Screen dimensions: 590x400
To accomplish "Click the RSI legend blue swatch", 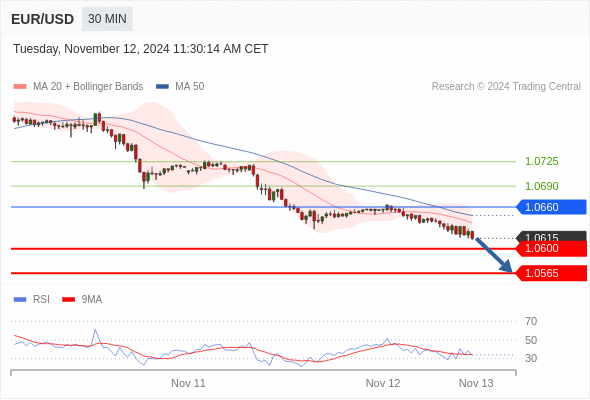I will [20, 300].
